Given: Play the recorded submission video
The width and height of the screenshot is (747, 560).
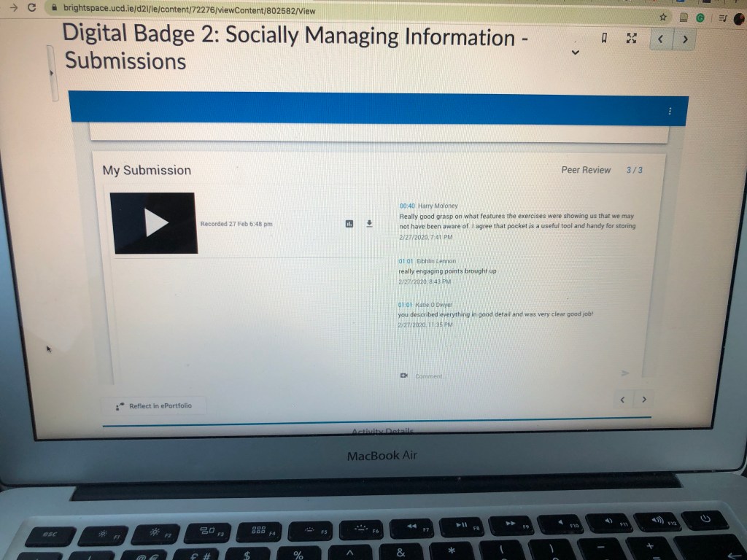Looking at the screenshot, I should pos(155,222).
